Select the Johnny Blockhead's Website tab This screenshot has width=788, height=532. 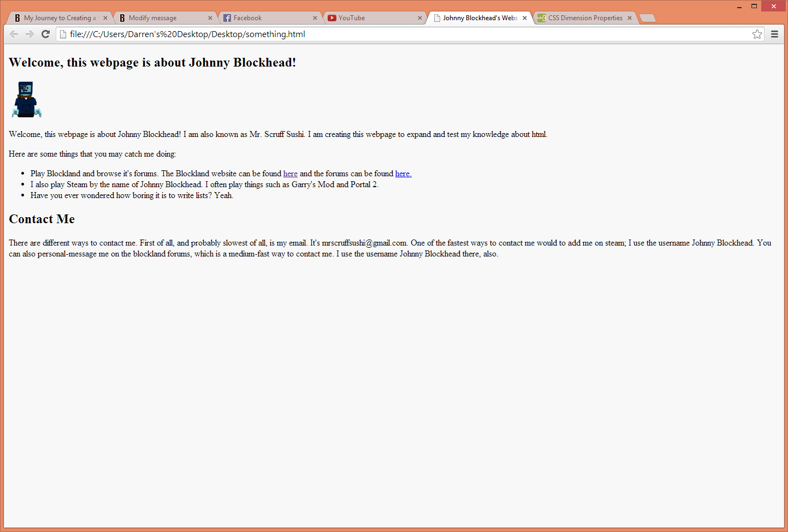click(479, 18)
